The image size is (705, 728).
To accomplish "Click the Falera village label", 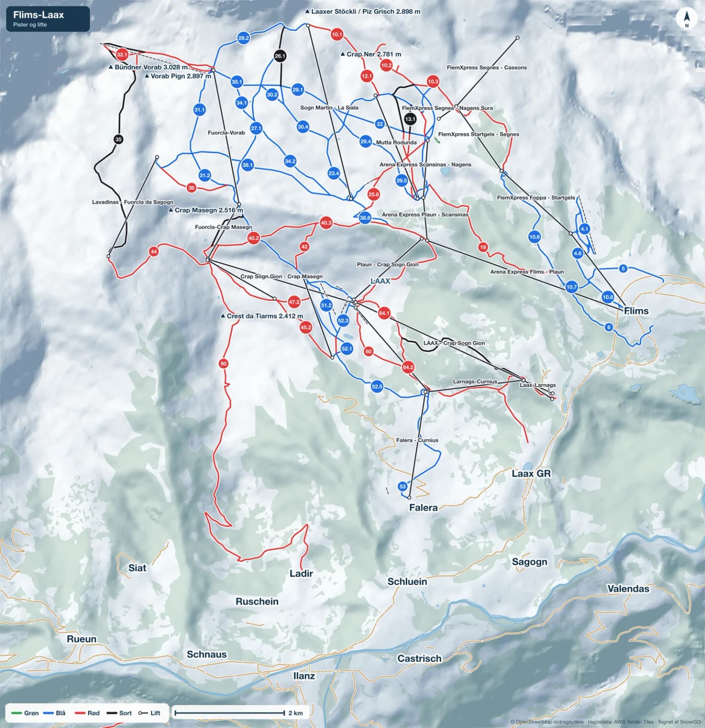I will 423,508.
